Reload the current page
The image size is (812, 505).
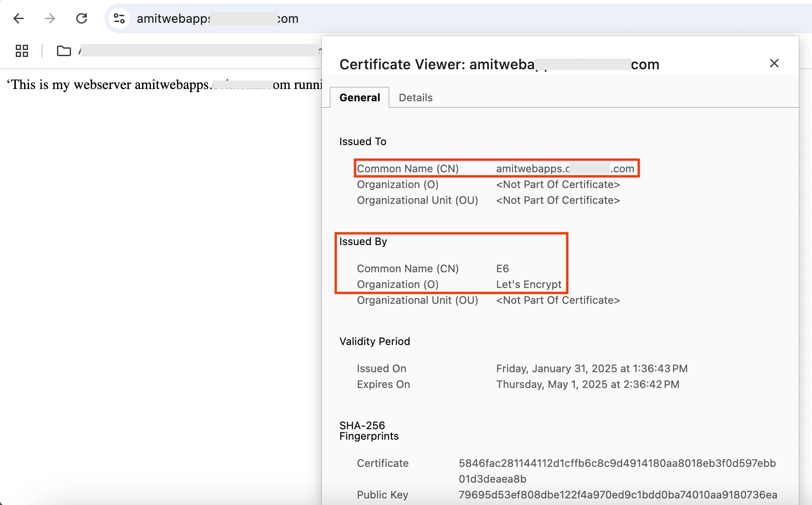(x=82, y=18)
